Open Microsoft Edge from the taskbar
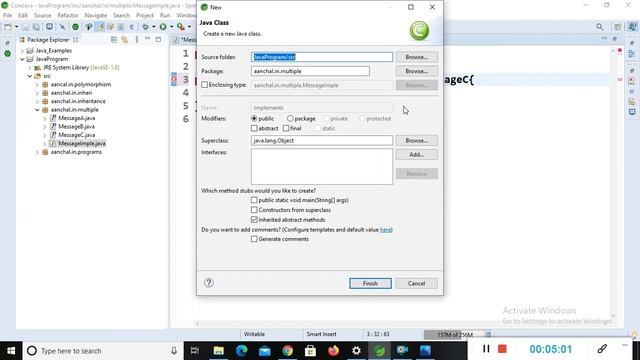640x360 pixels. pos(242,350)
